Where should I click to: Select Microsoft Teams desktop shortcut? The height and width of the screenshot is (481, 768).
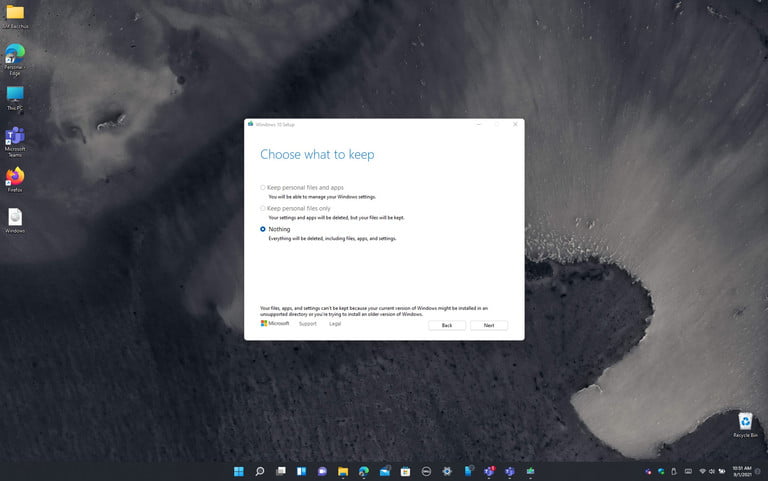tap(15, 142)
